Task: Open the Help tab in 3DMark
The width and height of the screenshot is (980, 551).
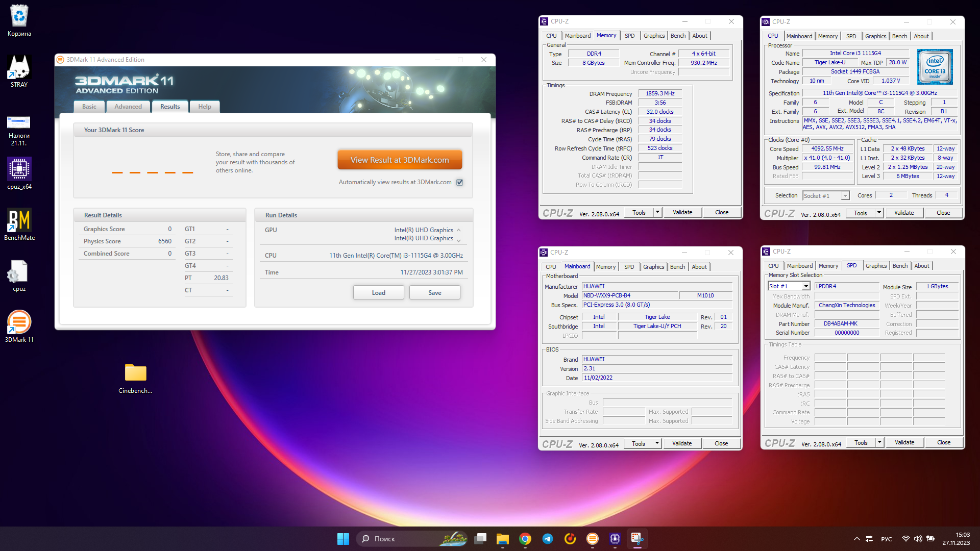Action: point(205,107)
